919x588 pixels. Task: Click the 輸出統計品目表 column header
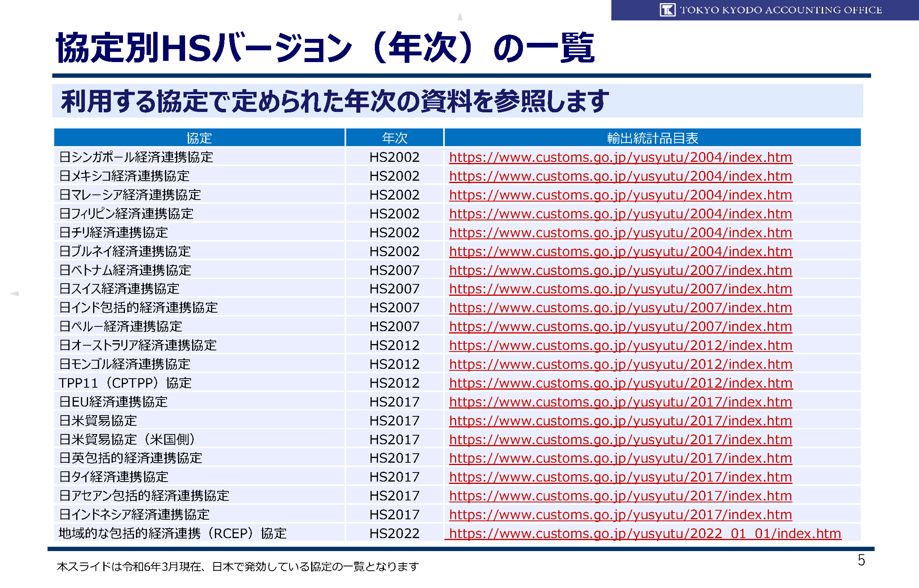(652, 138)
